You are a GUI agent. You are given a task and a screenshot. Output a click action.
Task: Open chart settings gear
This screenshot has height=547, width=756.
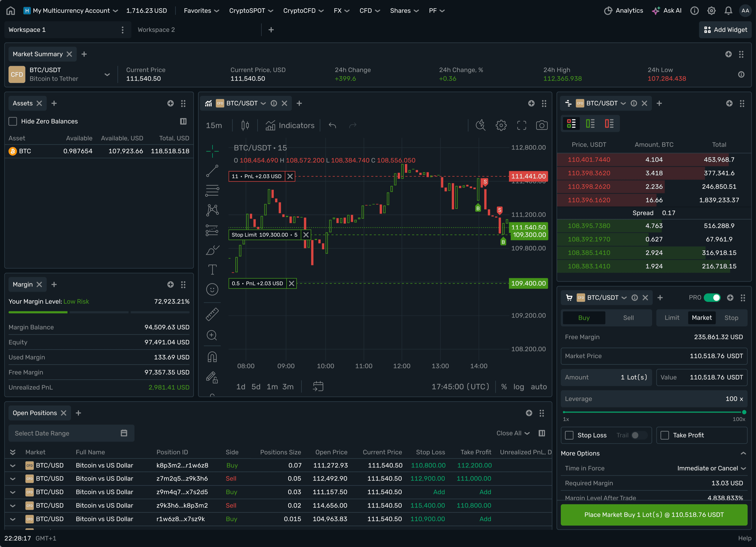[x=501, y=125]
